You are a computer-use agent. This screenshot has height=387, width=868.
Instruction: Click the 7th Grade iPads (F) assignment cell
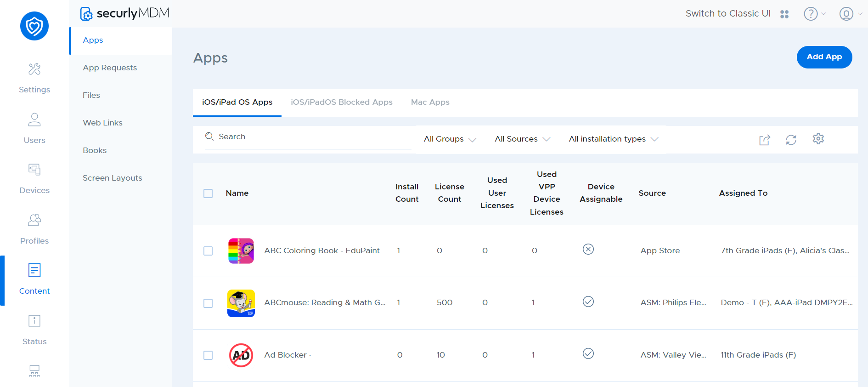tap(785, 250)
